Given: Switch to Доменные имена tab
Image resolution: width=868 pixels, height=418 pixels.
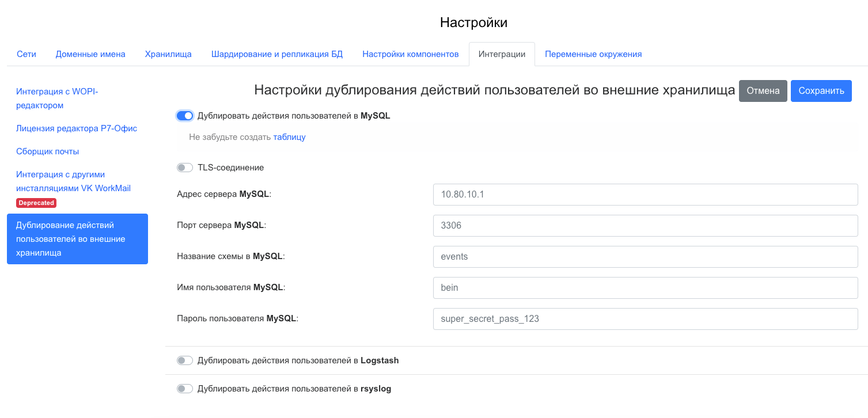Looking at the screenshot, I should (90, 54).
